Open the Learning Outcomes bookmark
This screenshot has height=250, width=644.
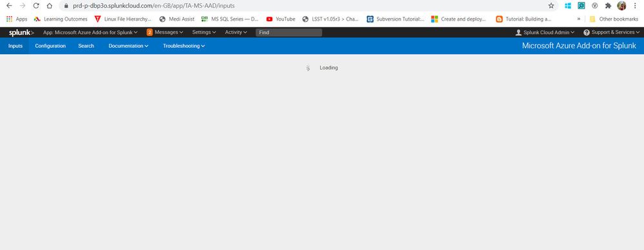tap(61, 19)
